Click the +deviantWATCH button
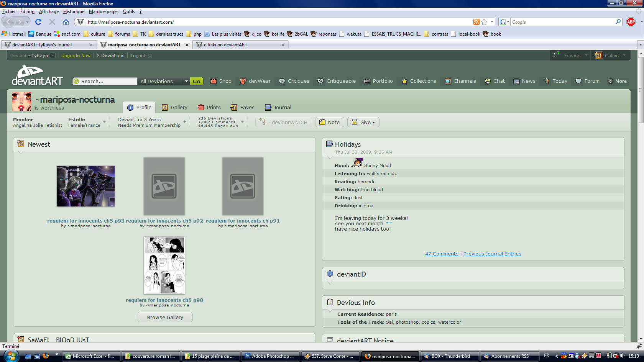 coord(284,122)
